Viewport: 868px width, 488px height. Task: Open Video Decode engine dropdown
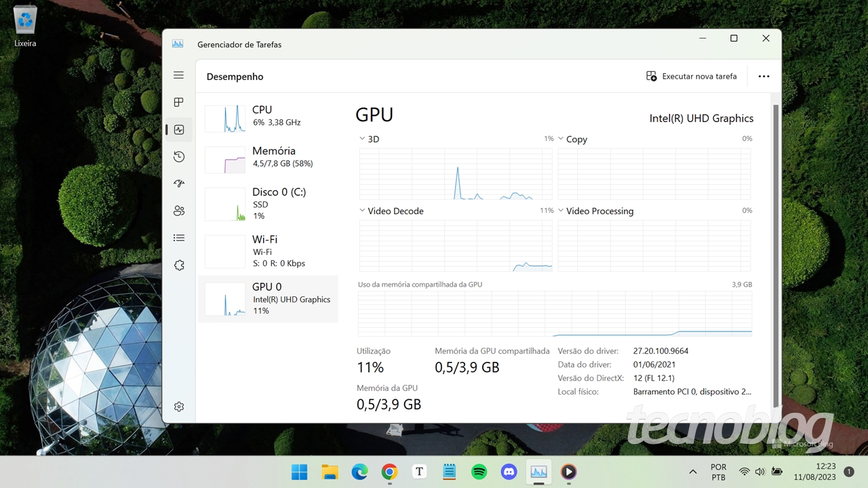pos(363,211)
